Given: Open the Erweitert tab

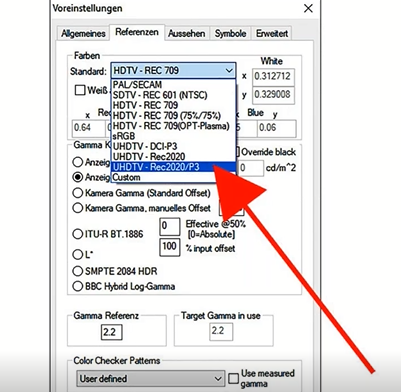Looking at the screenshot, I should pyautogui.click(x=272, y=33).
